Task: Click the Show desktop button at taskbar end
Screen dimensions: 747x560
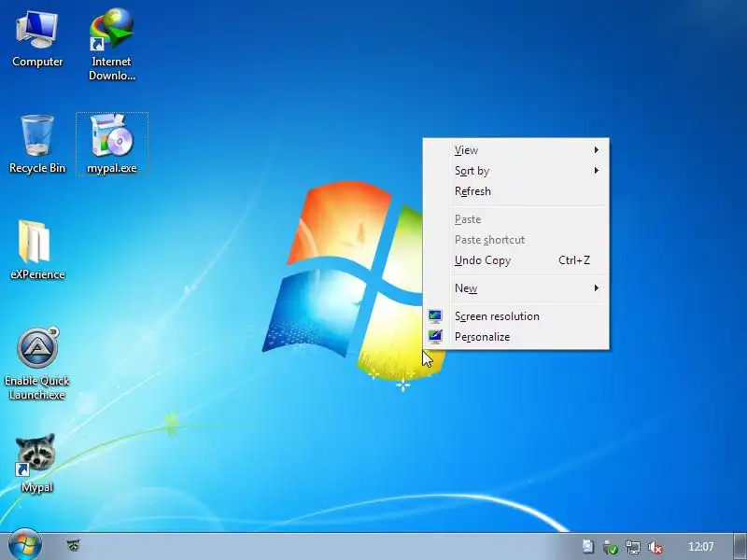Action: [x=740, y=546]
